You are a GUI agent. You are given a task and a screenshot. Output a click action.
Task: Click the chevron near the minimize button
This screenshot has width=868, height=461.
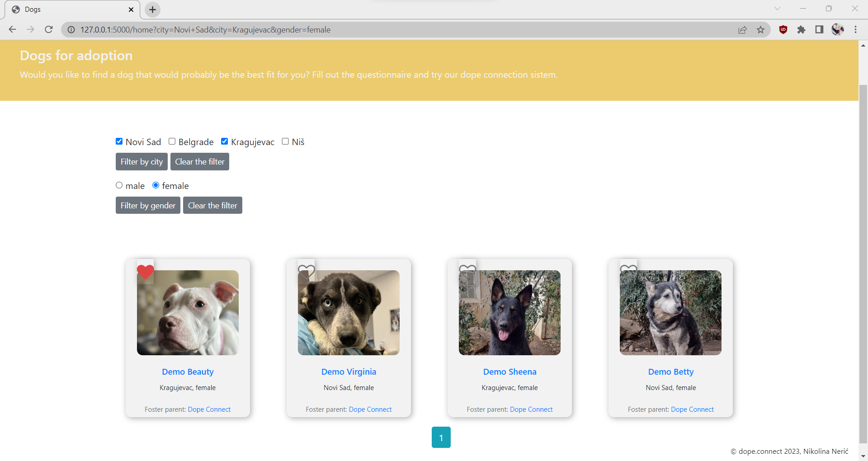click(x=778, y=8)
